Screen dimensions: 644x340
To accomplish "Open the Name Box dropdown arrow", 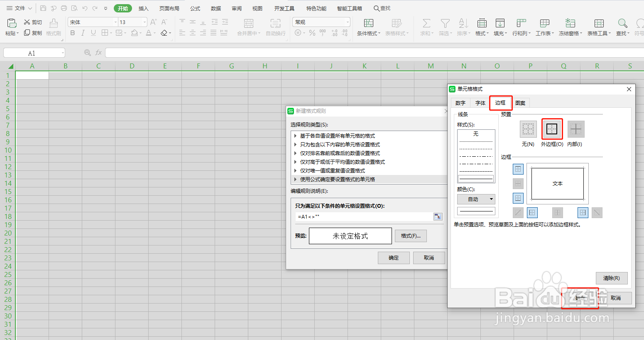I will [x=63, y=53].
